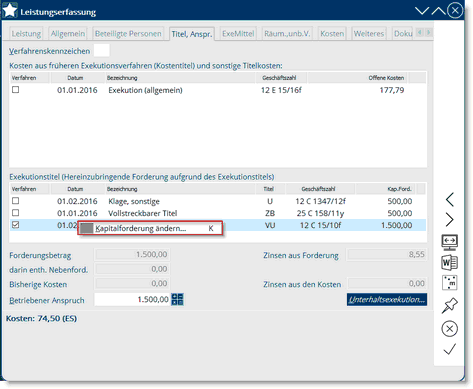Select the amount '1.500,00' in Kap.Ford. column
Image resolution: width=473 pixels, height=389 pixels.
click(x=396, y=225)
